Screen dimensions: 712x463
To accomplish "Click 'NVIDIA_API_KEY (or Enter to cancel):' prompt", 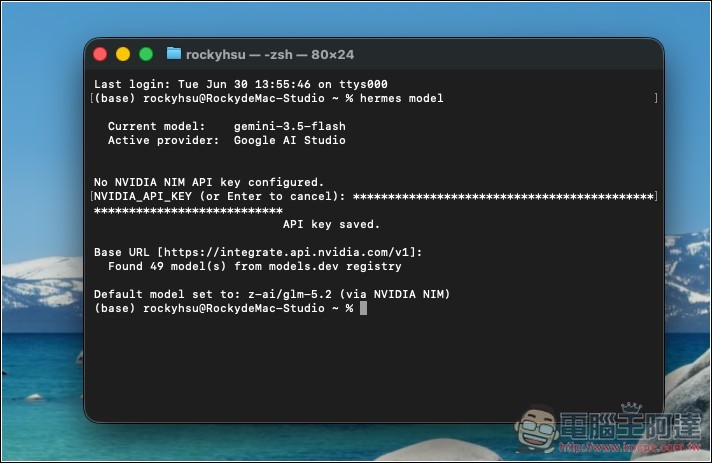I will point(220,196).
